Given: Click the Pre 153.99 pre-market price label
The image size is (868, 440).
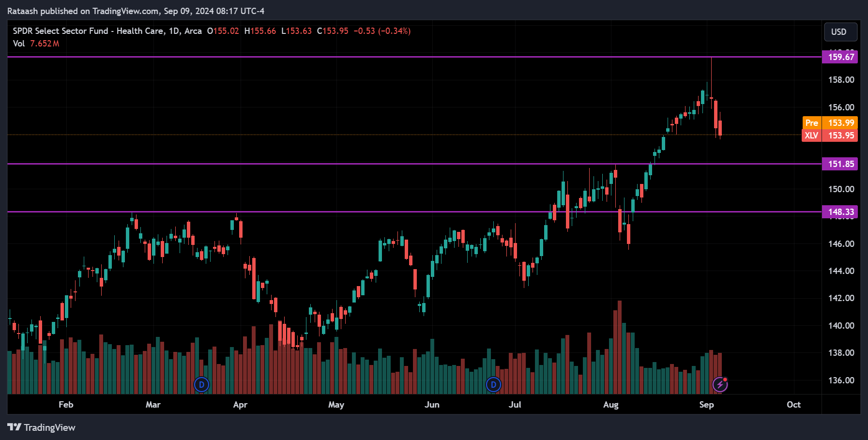Looking at the screenshot, I should [x=830, y=123].
